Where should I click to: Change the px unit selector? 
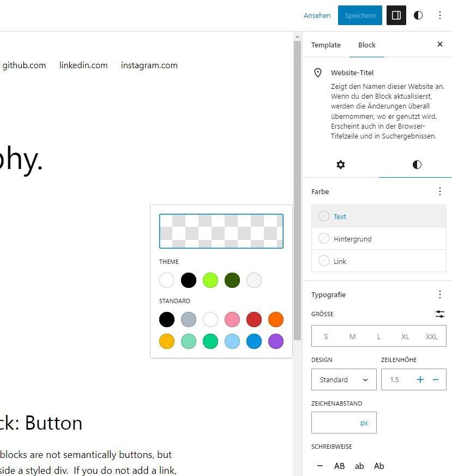coord(364,423)
